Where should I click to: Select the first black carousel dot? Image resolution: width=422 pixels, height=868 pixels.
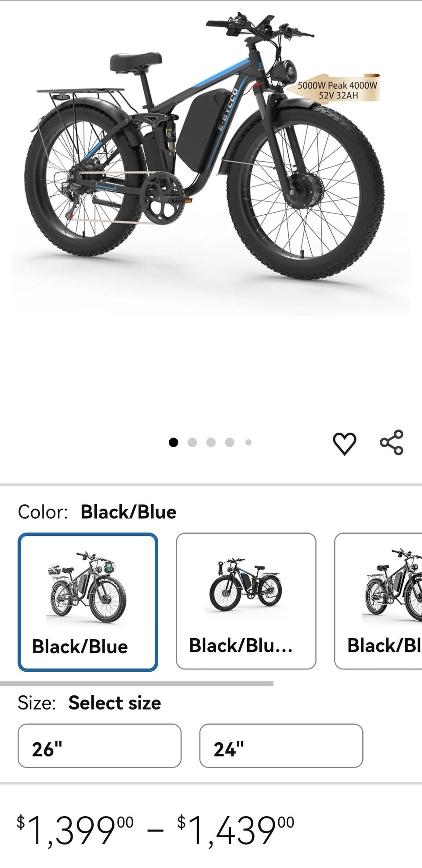click(x=174, y=442)
